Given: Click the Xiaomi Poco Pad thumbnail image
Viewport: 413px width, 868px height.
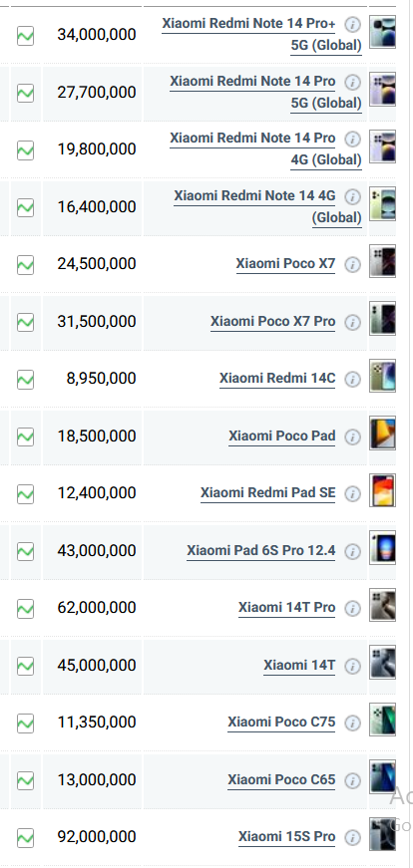Looking at the screenshot, I should 382,433.
